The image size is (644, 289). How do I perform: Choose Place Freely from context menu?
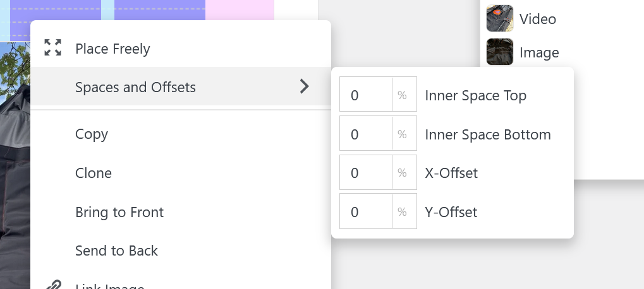112,49
